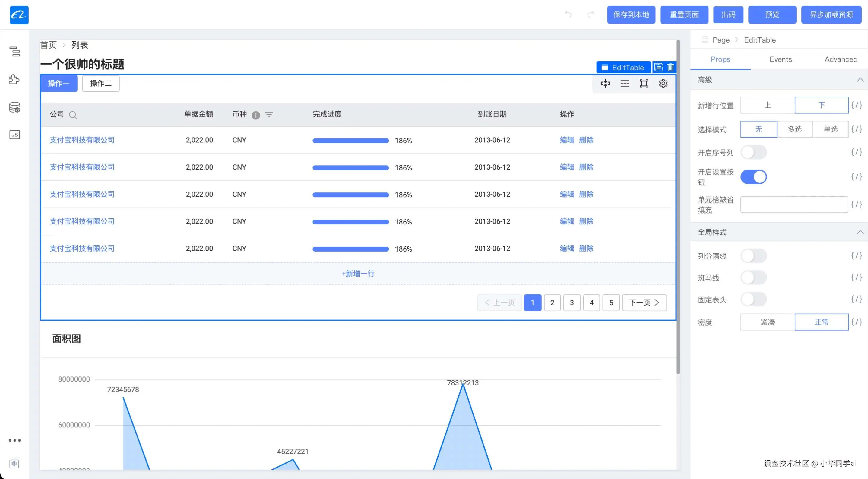Open the outline tree panel icon
The image size is (868, 479).
[14, 52]
